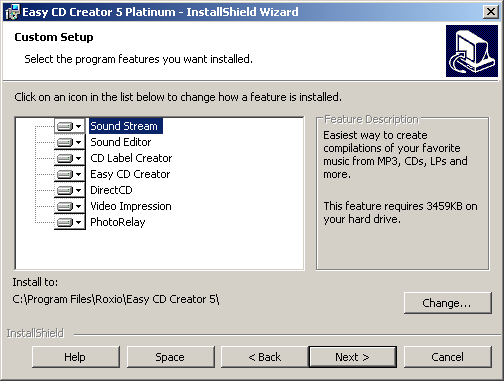Open the PhotoRelay install option dropdown arrow
The height and width of the screenshot is (381, 504).
coord(79,222)
